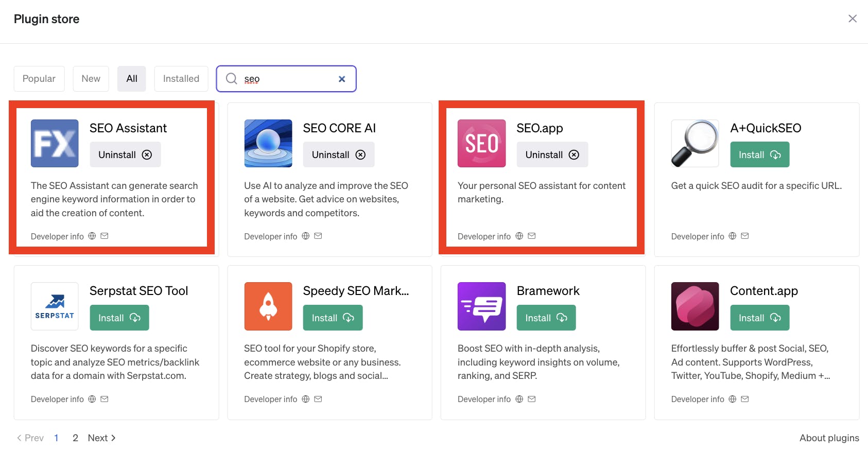Close the Plugin store dialog
868x451 pixels.
[853, 19]
